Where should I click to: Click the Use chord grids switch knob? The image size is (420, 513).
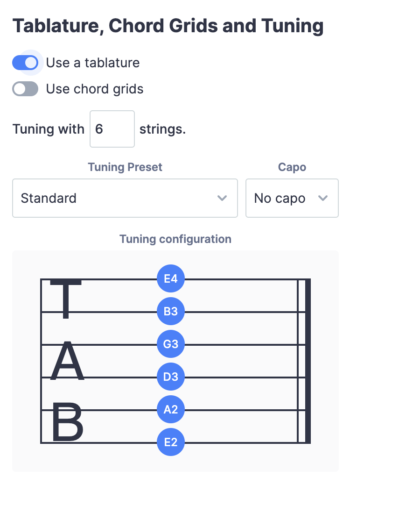20,89
